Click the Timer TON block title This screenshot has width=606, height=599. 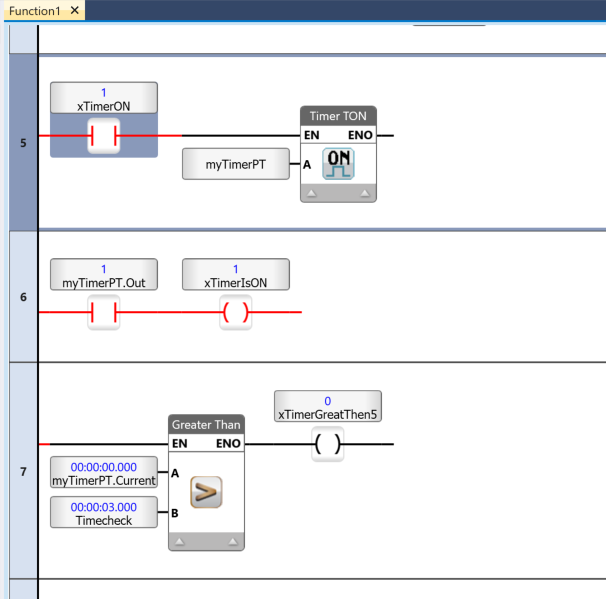point(338,116)
